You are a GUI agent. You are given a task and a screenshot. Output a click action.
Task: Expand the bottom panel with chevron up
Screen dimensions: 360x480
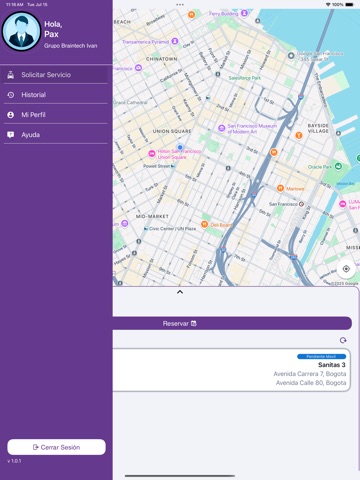(x=180, y=292)
